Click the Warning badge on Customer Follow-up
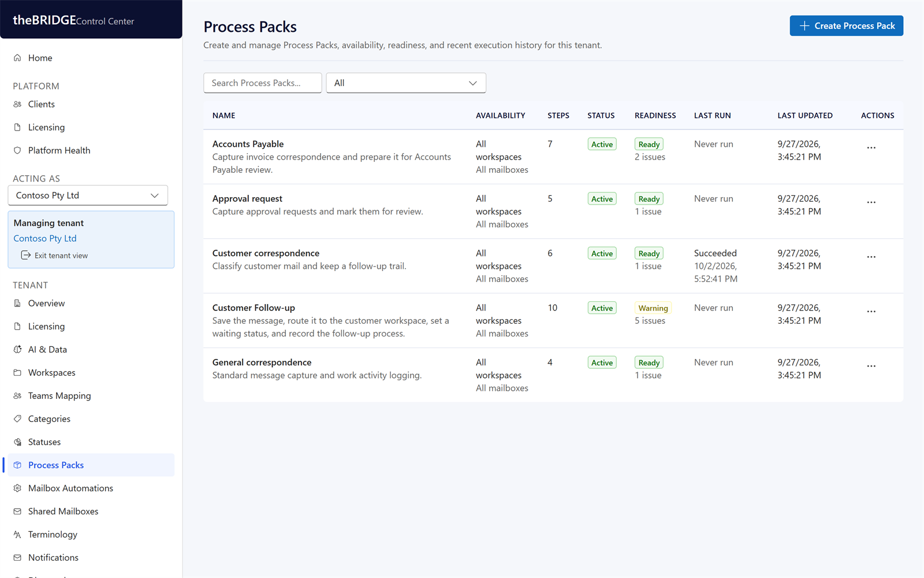 (x=653, y=308)
